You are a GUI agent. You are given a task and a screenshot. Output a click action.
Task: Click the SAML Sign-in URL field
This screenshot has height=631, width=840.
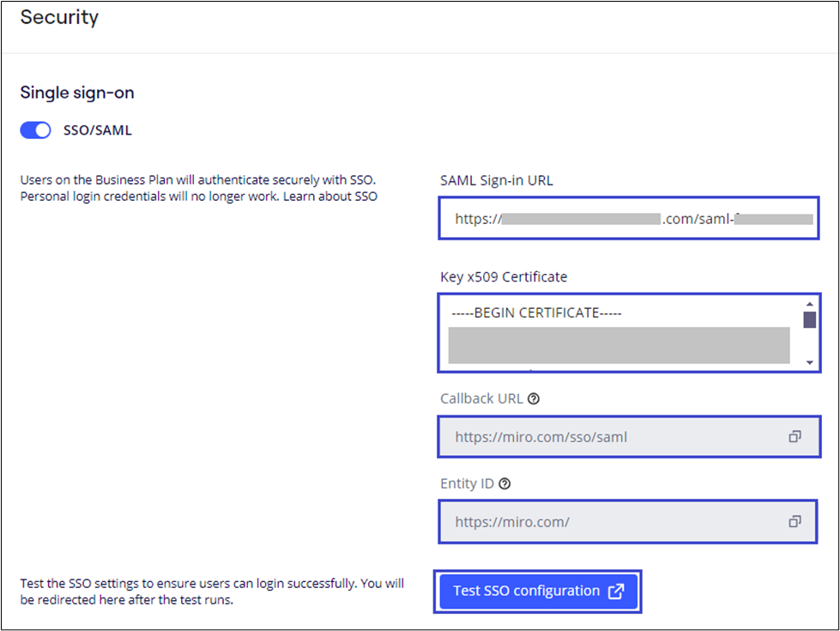tap(628, 219)
